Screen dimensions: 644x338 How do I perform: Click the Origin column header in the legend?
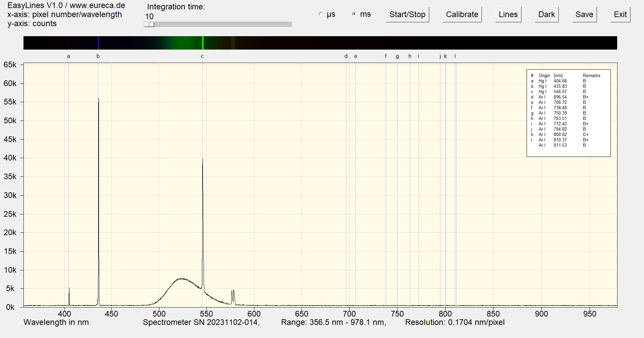544,76
